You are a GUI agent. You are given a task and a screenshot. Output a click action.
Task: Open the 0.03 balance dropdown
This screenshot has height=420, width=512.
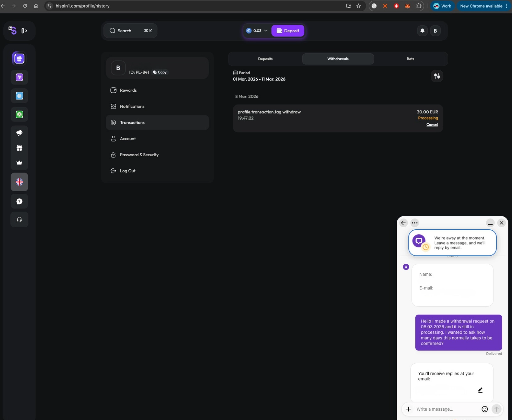coord(257,30)
